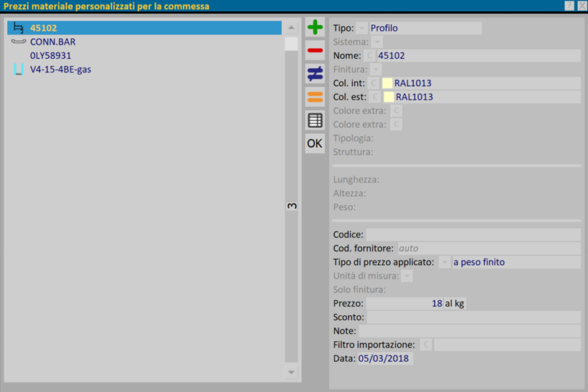Click the Col. est color swatch
This screenshot has width=588, height=392.
coord(389,97)
